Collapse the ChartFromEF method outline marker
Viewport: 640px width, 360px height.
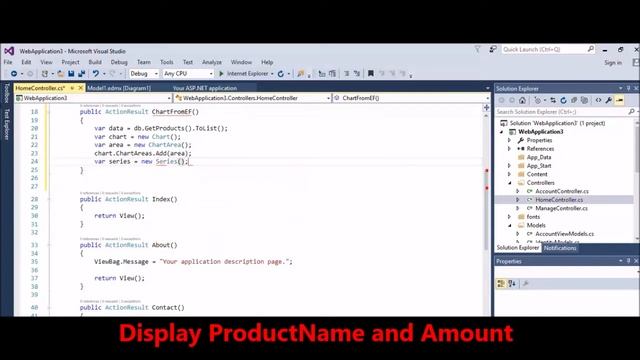(48, 112)
